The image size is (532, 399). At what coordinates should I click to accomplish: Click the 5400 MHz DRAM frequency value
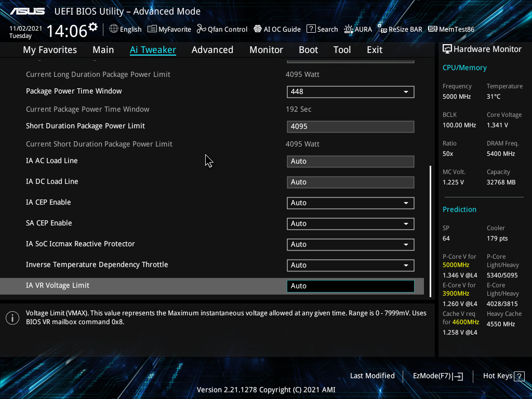[501, 154]
